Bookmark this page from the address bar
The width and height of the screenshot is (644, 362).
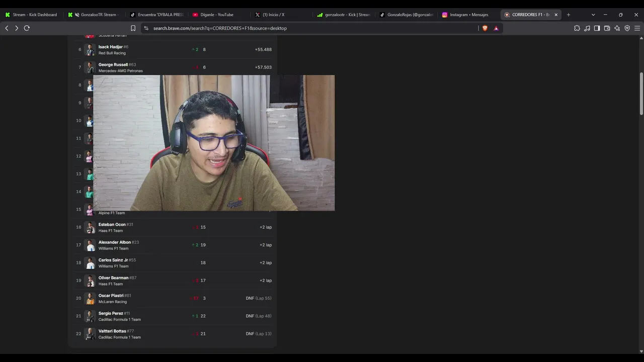tap(133, 28)
